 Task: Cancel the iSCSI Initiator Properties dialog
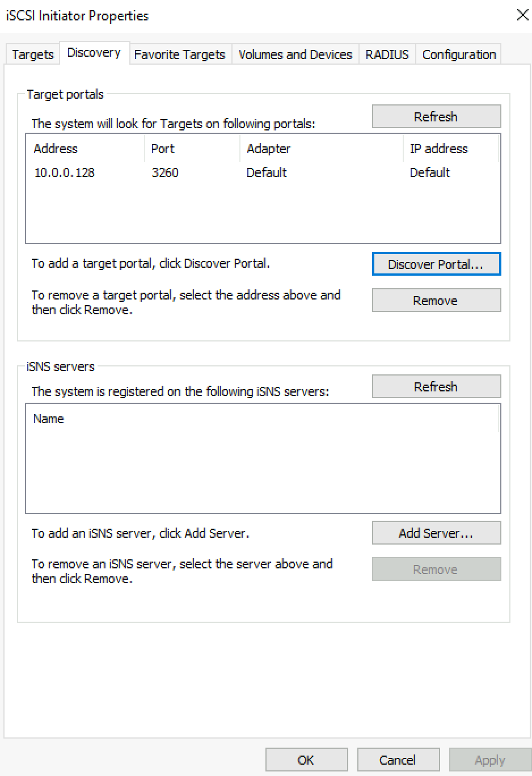(398, 760)
